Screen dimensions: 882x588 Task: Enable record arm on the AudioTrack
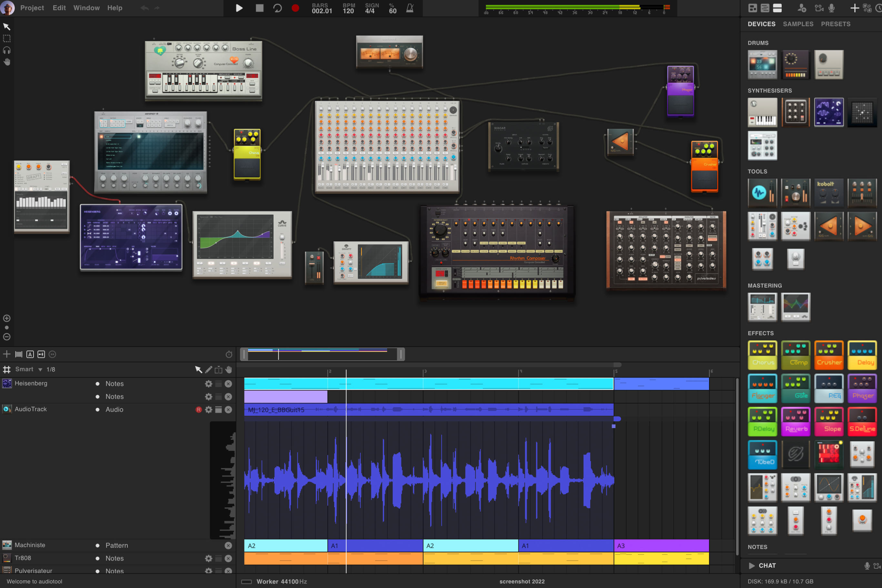(x=198, y=409)
